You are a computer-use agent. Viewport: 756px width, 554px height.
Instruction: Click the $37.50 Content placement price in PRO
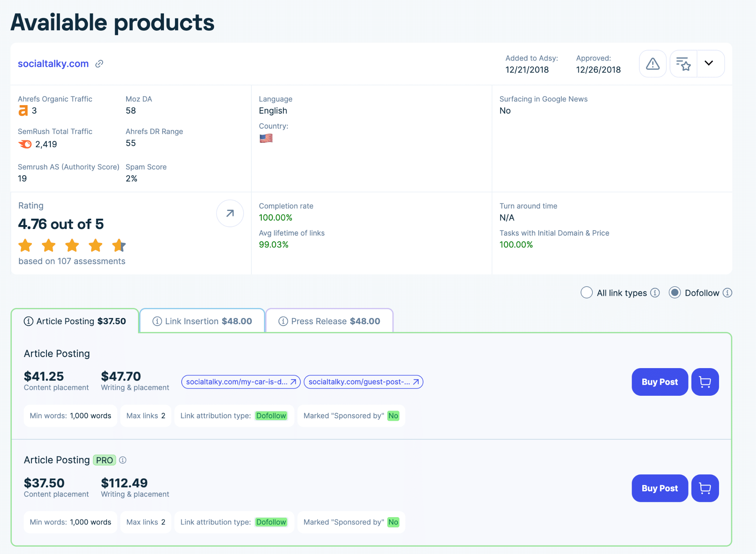point(44,483)
